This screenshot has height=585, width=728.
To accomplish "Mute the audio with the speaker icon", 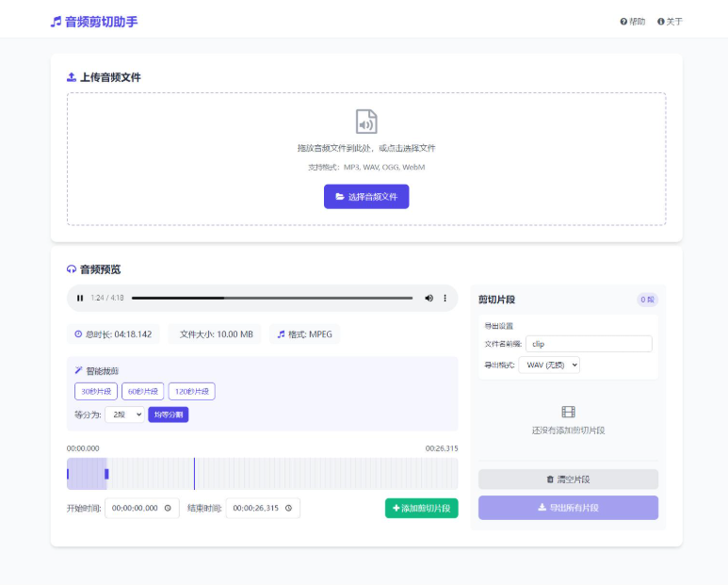I will coord(429,298).
